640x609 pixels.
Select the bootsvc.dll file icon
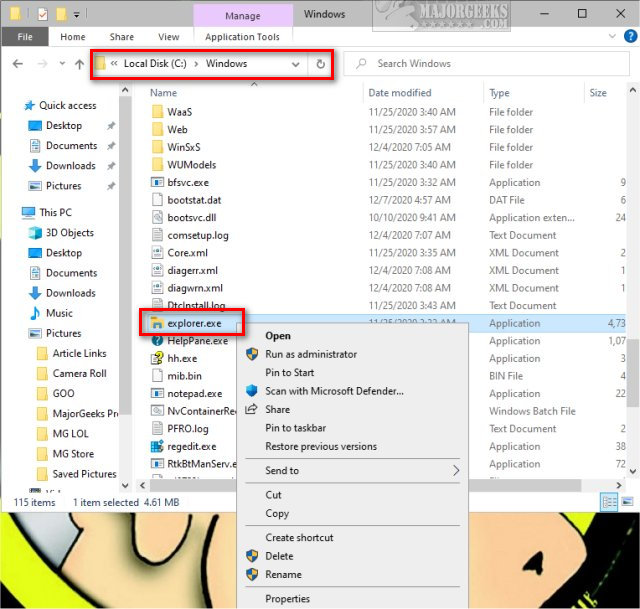coord(158,217)
